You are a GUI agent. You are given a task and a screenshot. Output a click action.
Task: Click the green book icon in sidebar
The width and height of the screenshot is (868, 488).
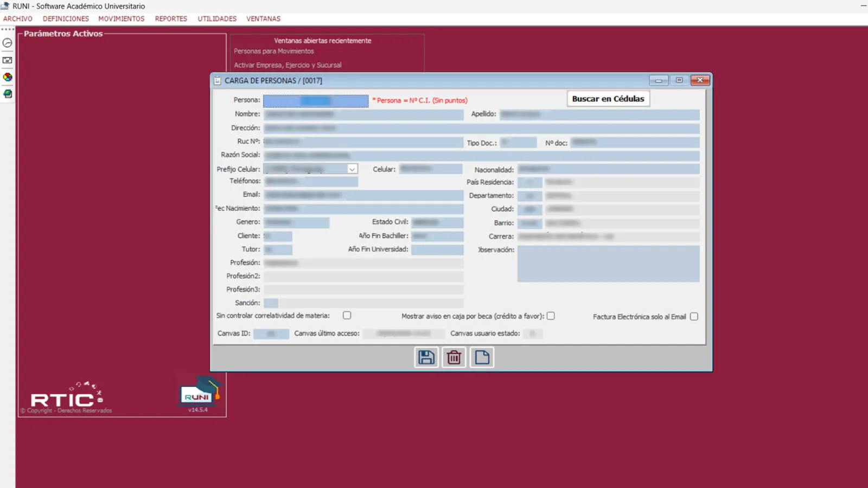coord(8,94)
